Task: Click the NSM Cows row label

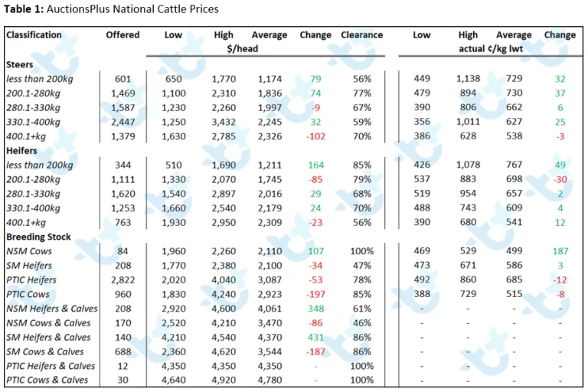Action: coord(29,251)
